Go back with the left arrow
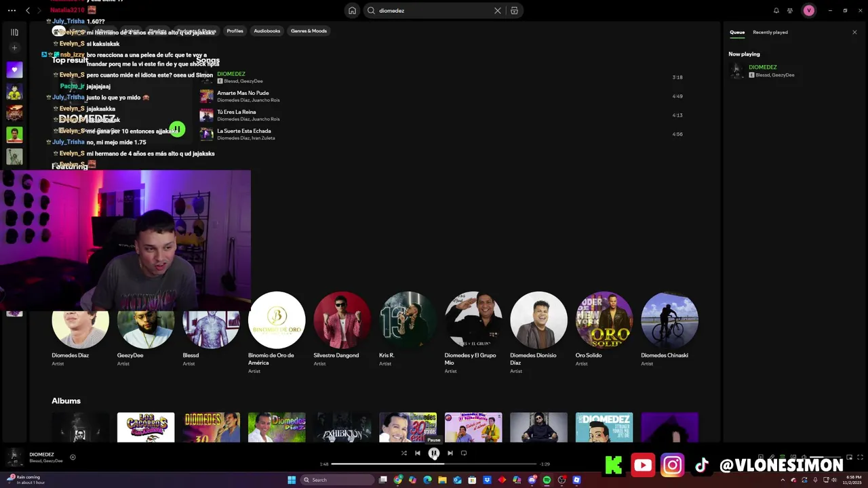This screenshot has width=868, height=488. point(28,10)
